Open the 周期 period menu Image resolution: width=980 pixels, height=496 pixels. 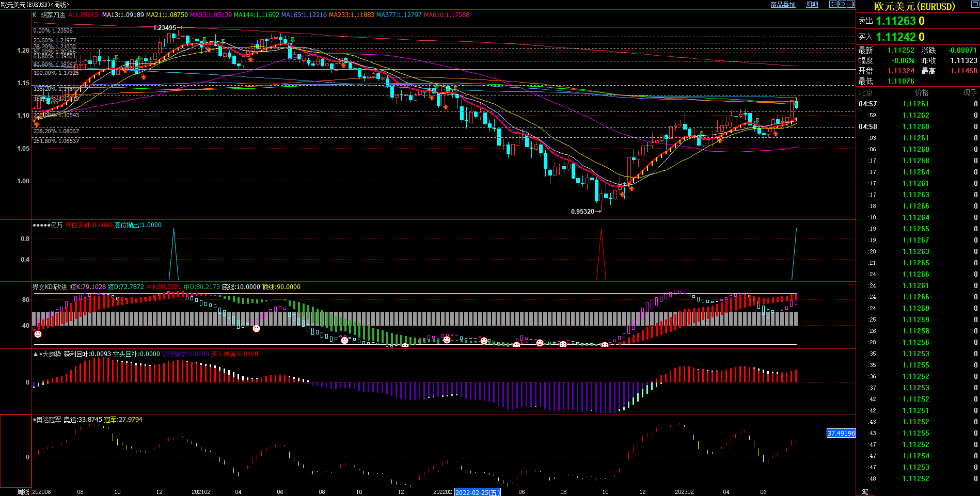(812, 5)
